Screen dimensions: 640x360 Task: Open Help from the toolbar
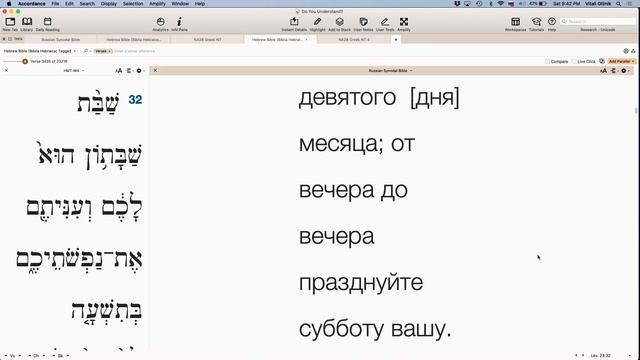pyautogui.click(x=552, y=24)
